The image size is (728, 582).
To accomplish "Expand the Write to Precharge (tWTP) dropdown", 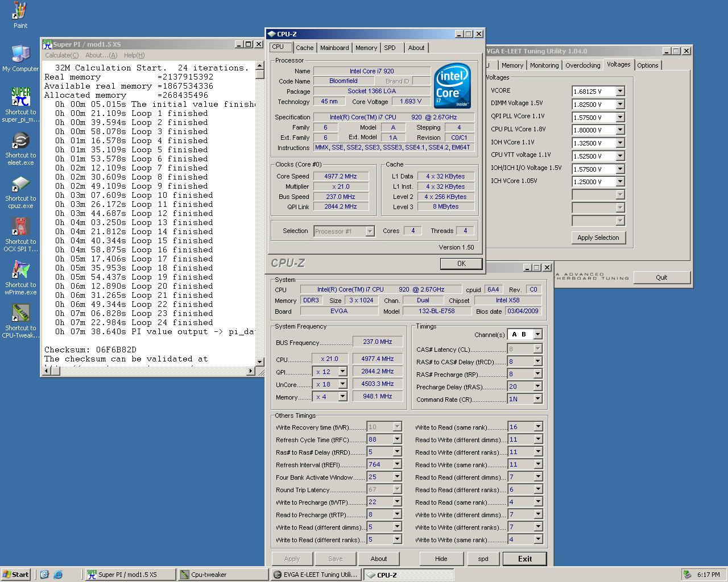I will [x=397, y=502].
